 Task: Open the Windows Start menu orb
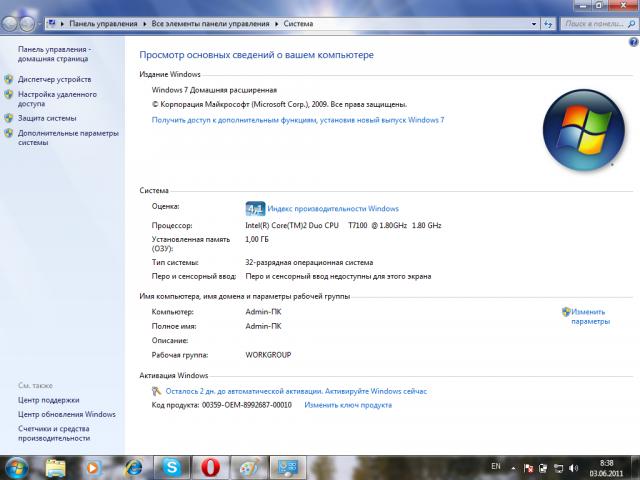[17, 467]
